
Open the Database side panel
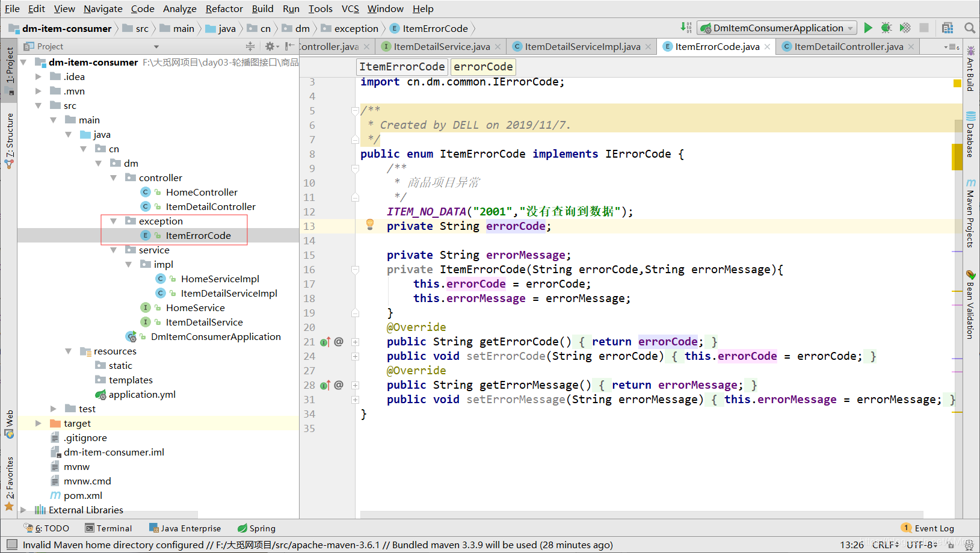point(970,134)
